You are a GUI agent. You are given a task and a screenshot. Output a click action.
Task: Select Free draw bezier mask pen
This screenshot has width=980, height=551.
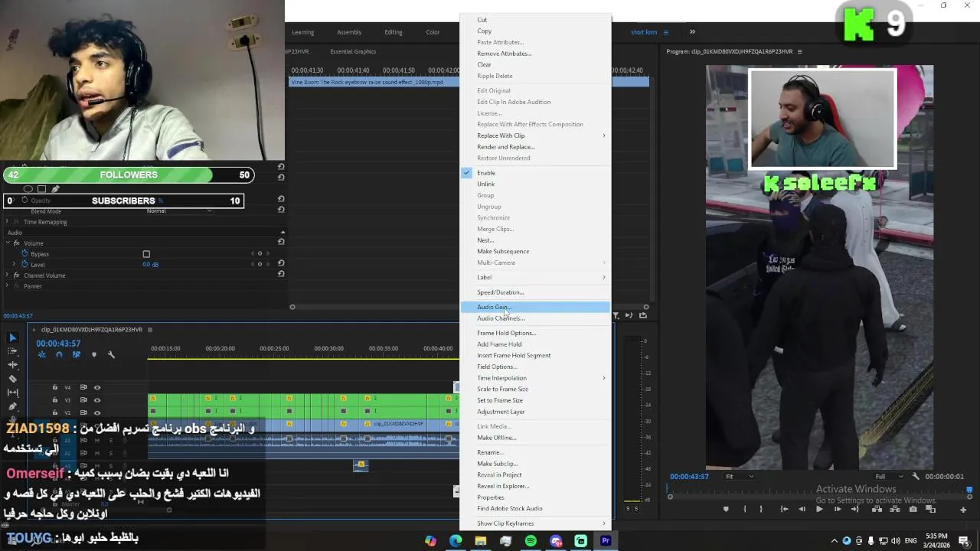point(55,189)
